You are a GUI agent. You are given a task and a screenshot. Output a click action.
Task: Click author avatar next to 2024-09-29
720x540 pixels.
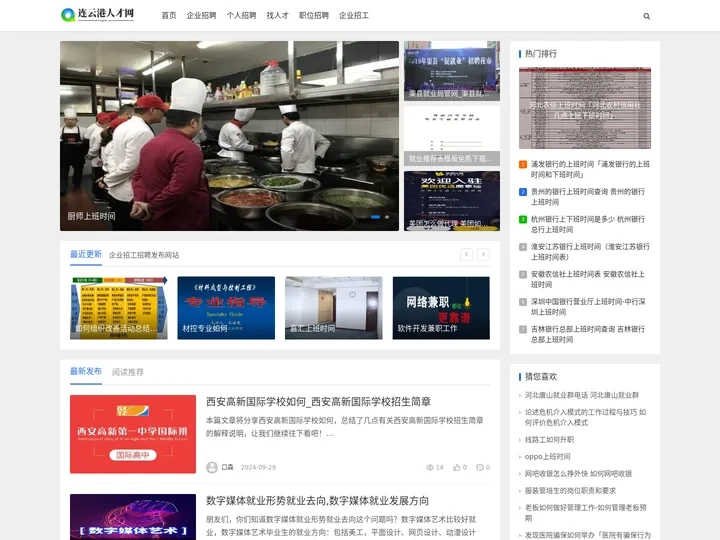[212, 467]
